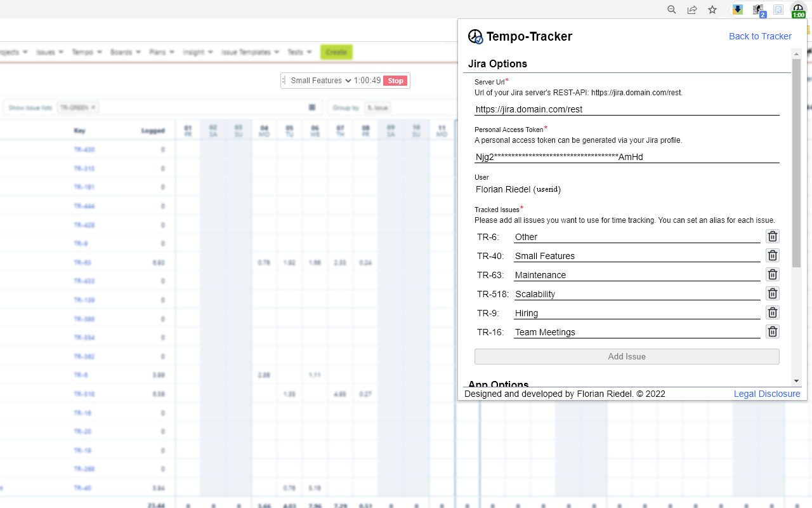Remove TR-63 Maintenance with trash icon
This screenshot has height=508, width=812.
coord(773,274)
